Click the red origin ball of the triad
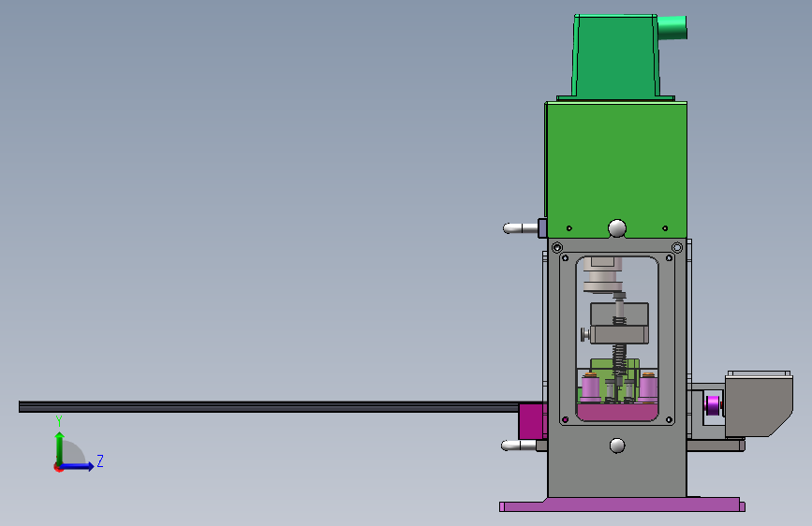The width and height of the screenshot is (812, 526). 58,467
